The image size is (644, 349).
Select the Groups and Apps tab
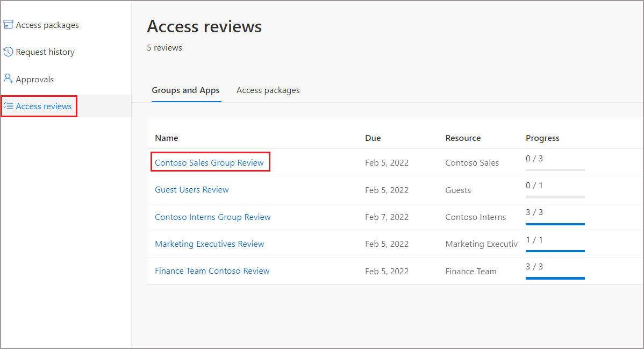(186, 90)
